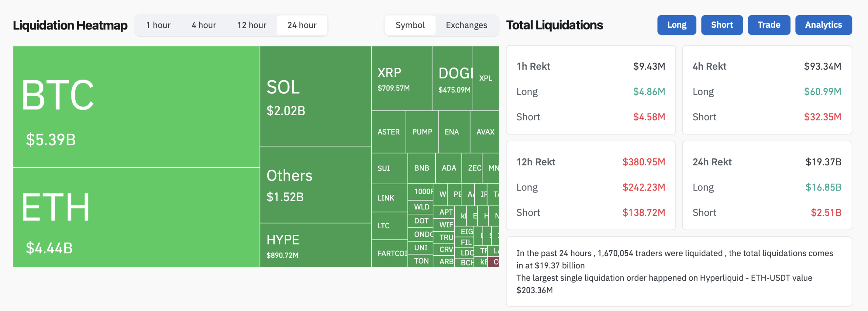Choose the 12 hour timeframe
Image resolution: width=868 pixels, height=311 pixels.
point(252,25)
